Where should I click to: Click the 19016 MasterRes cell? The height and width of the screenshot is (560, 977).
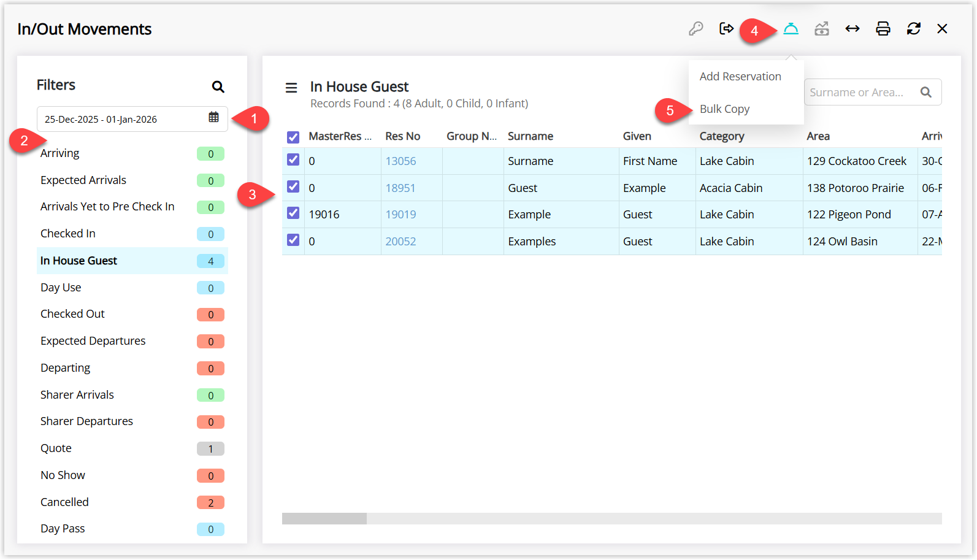point(343,215)
